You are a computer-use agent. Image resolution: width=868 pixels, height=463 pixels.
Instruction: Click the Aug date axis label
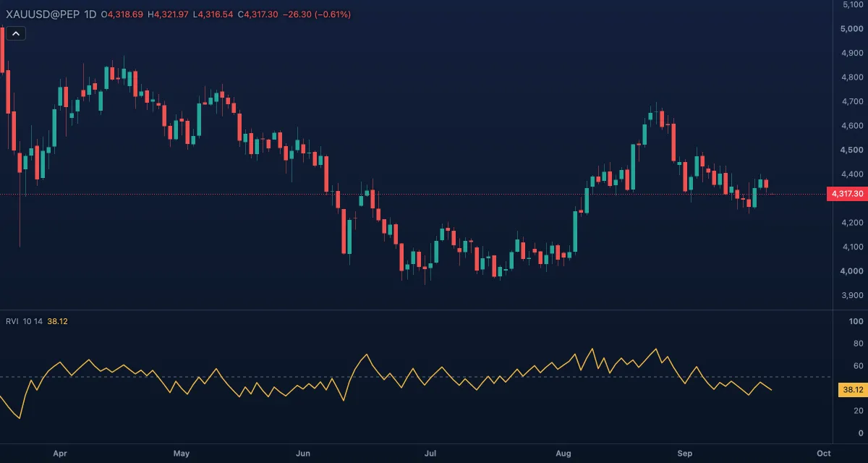[x=563, y=454]
